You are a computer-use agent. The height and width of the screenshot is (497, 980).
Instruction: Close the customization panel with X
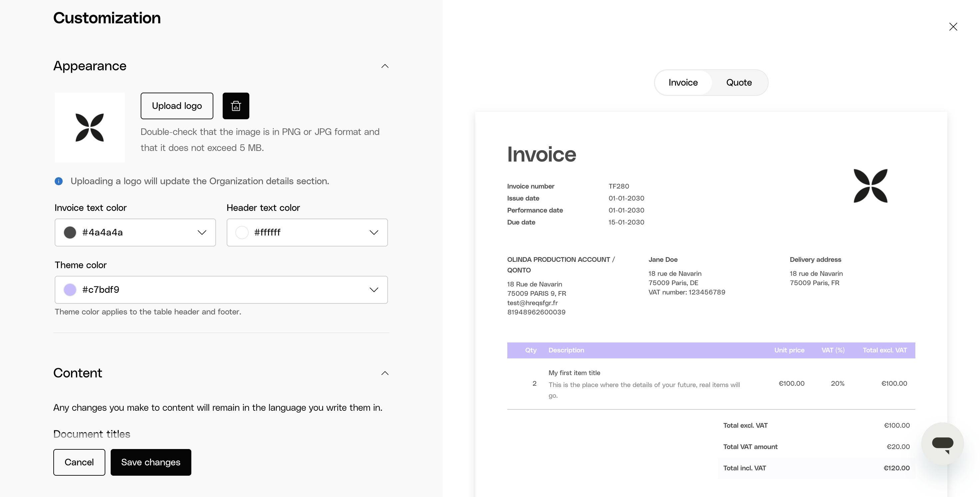click(x=953, y=27)
